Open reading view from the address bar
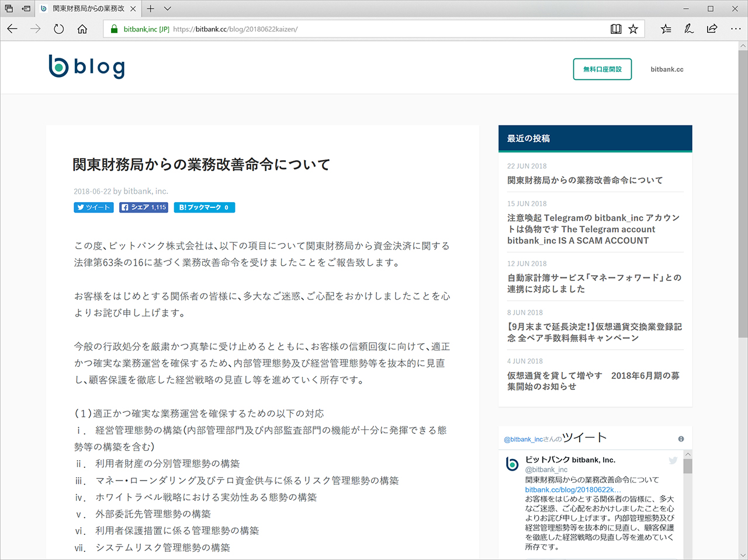 click(x=616, y=28)
